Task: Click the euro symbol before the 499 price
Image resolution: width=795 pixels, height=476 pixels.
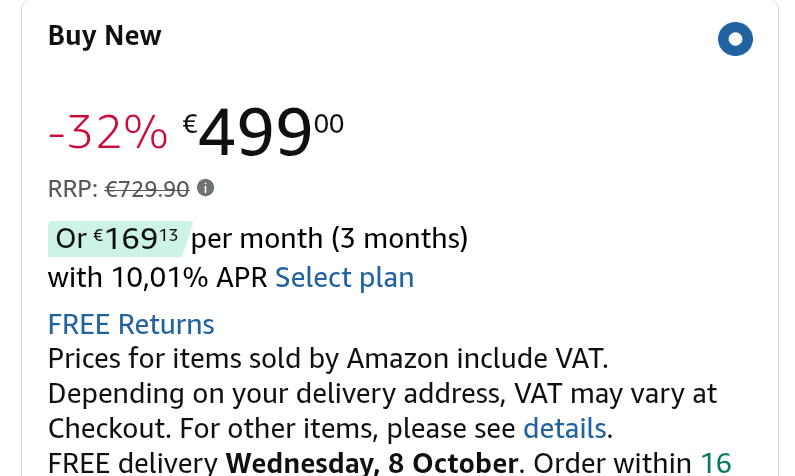Action: click(x=189, y=123)
